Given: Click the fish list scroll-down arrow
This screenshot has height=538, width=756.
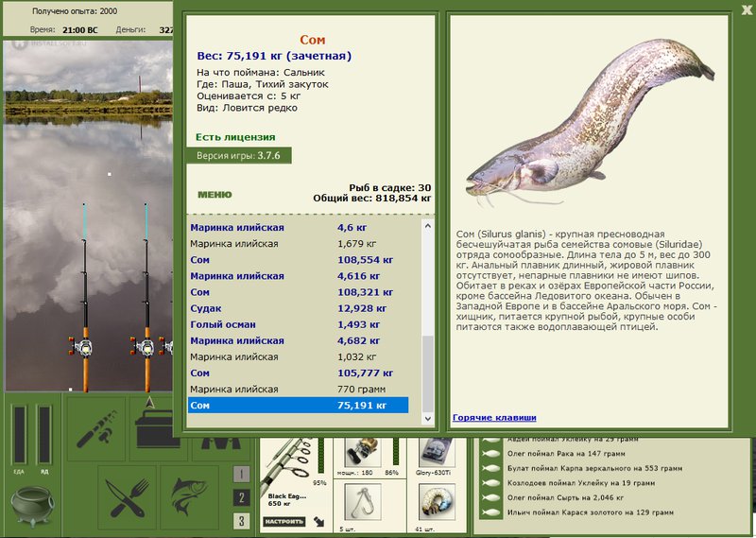Looking at the screenshot, I should (x=428, y=419).
